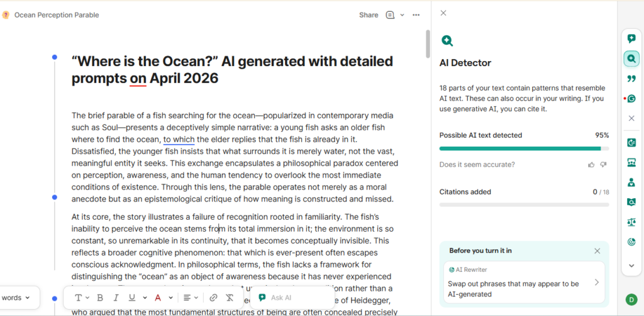This screenshot has height=316, width=644.
Task: Open the AI chat icon in the right sidebar
Action: coord(631,39)
